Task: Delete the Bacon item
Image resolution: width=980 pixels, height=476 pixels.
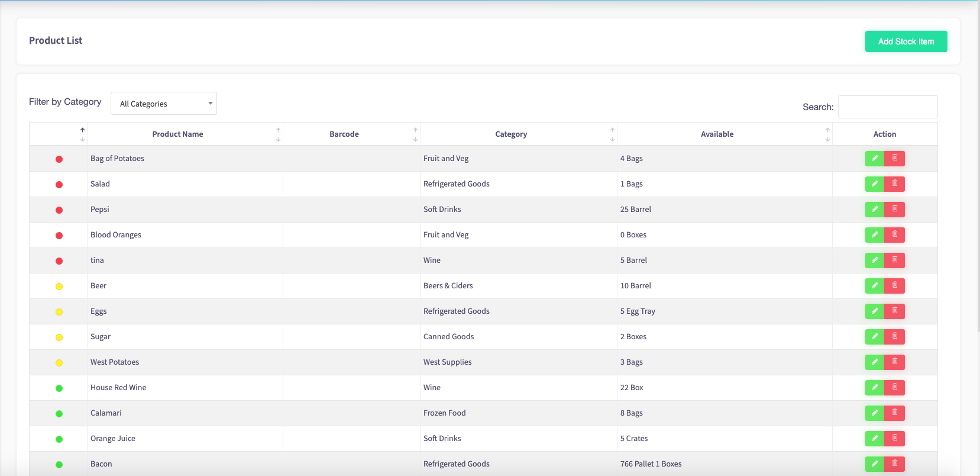Action: pos(895,464)
